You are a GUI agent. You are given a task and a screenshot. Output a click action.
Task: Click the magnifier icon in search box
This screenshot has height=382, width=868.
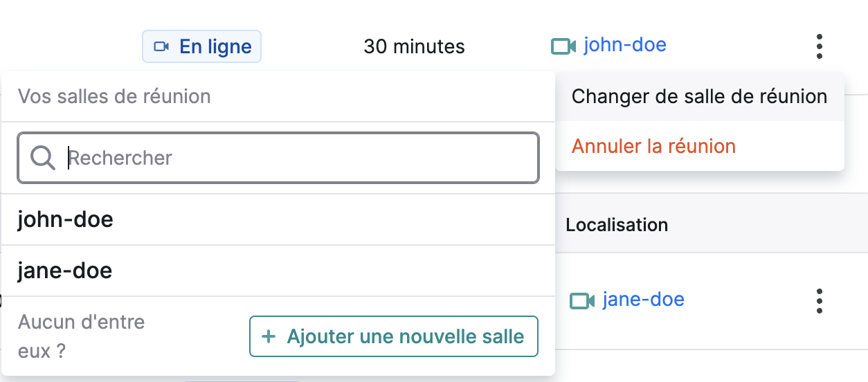[x=43, y=158]
